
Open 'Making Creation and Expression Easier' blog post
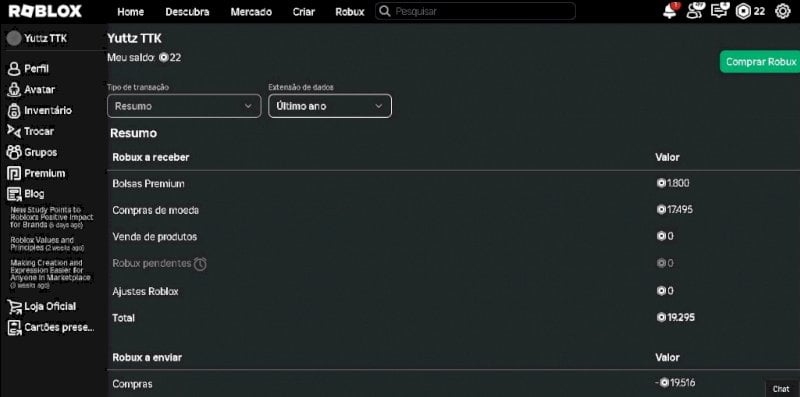click(51, 274)
